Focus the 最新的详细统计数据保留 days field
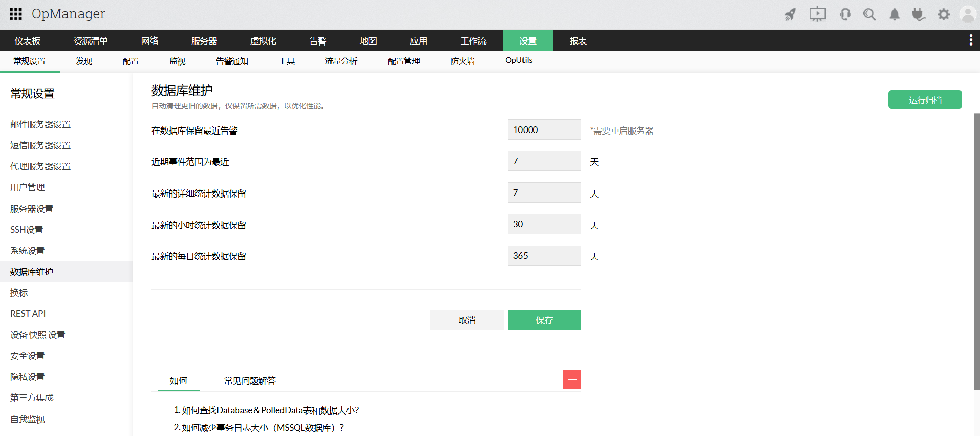 tap(545, 193)
